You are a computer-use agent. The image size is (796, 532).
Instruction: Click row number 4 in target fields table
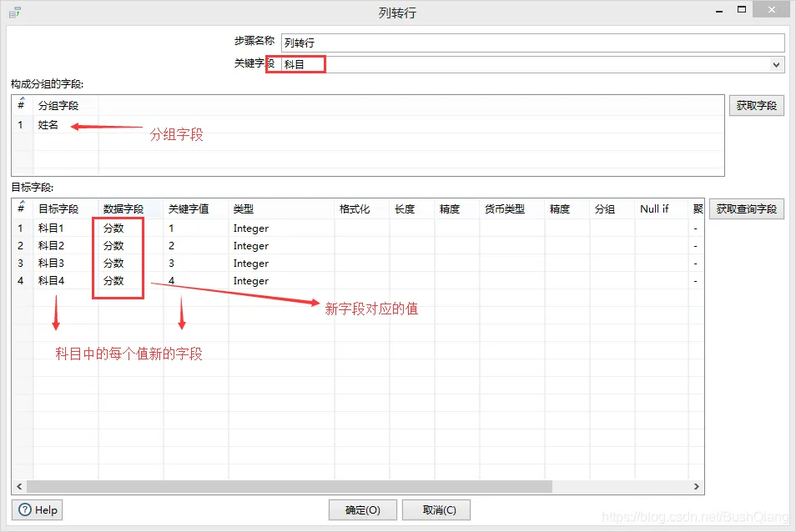(20, 280)
